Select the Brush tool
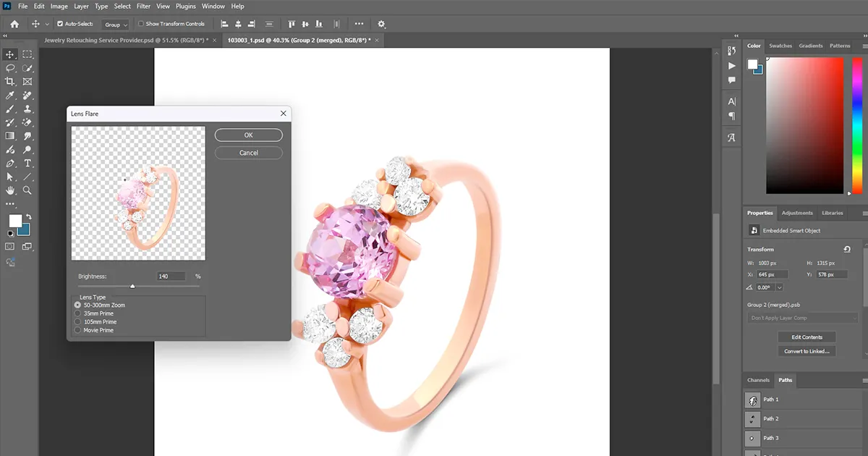Image resolution: width=868 pixels, height=456 pixels. point(10,109)
